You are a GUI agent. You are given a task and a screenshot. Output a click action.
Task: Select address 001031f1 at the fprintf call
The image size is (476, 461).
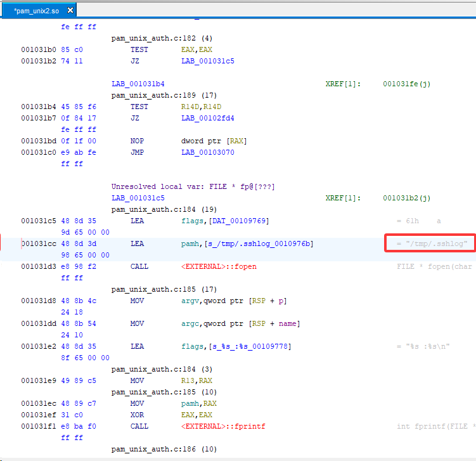(40, 426)
